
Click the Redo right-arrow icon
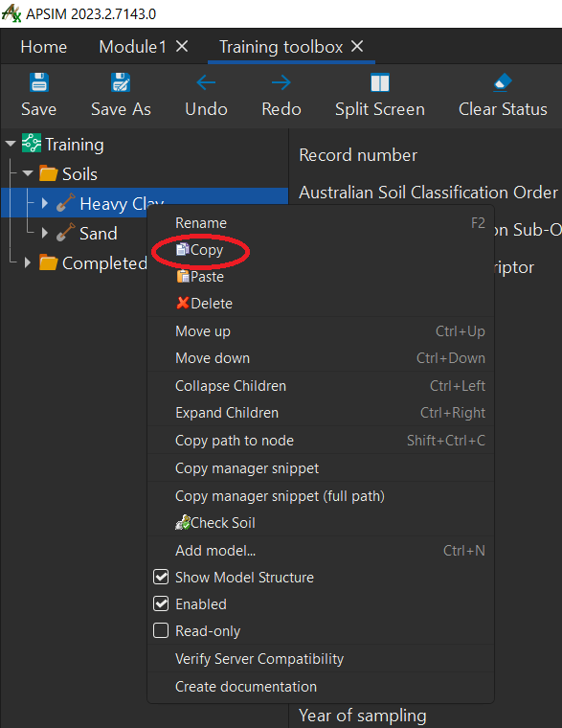click(281, 83)
